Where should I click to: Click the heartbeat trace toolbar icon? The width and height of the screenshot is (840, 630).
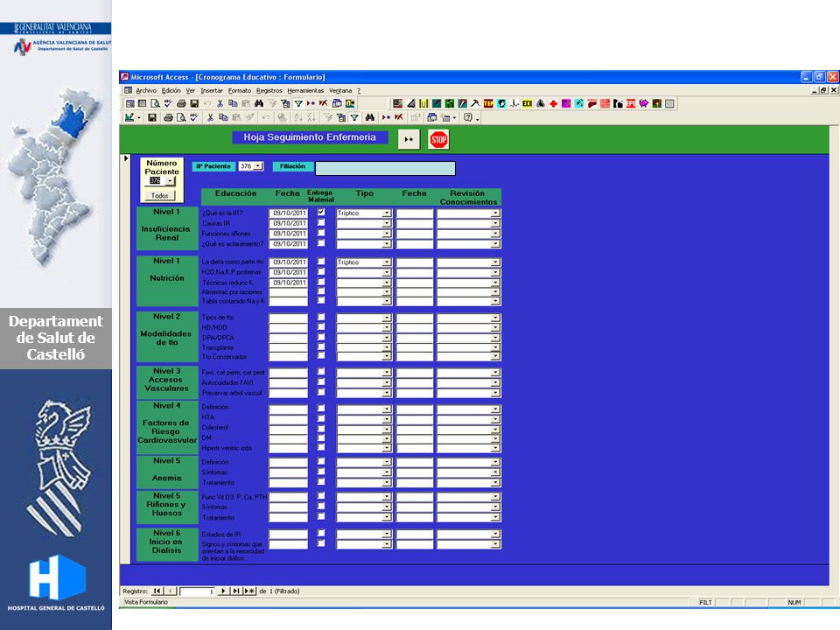tap(514, 103)
